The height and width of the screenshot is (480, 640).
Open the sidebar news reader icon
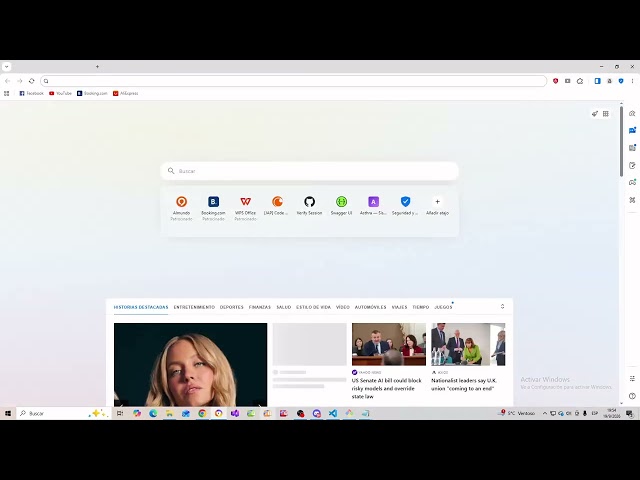(x=632, y=148)
